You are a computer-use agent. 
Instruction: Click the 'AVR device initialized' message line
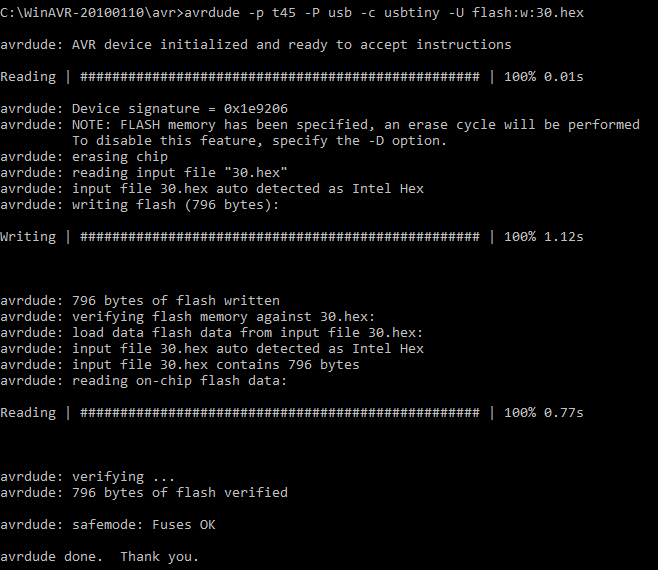[x=256, y=44]
